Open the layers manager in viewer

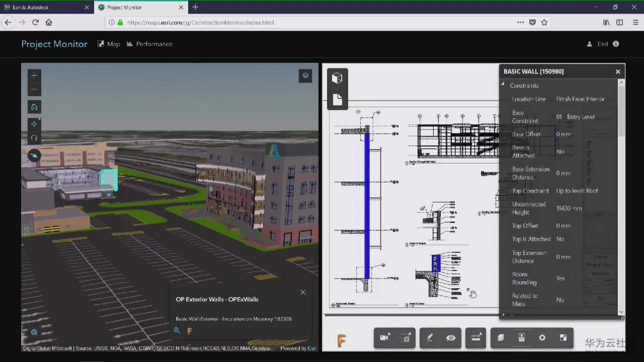pyautogui.click(x=501, y=337)
